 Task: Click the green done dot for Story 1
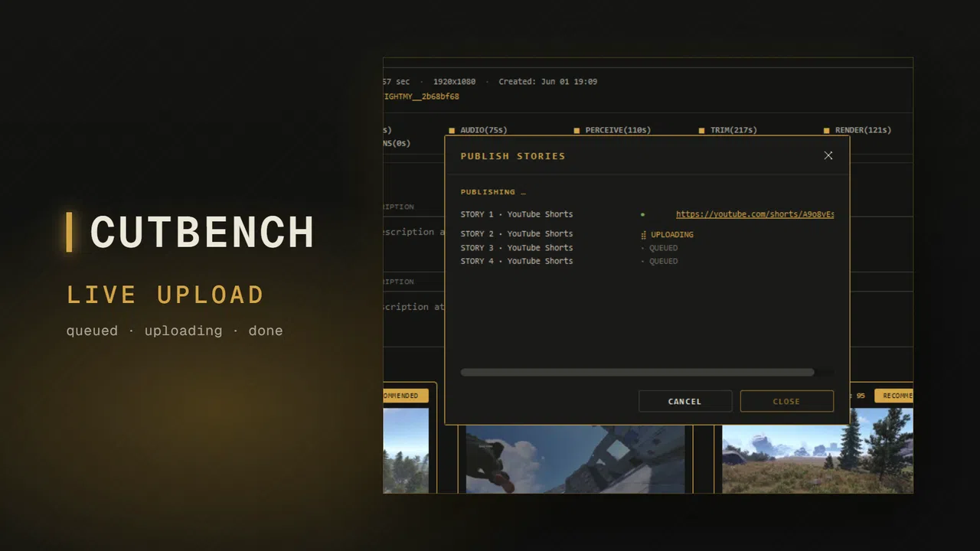coord(642,214)
